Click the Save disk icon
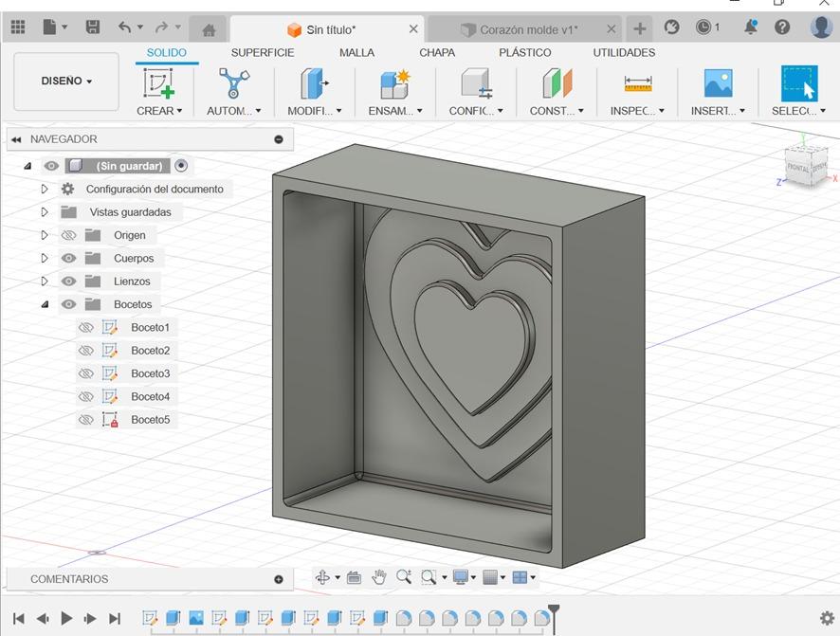The width and height of the screenshot is (840, 636). coord(93,27)
